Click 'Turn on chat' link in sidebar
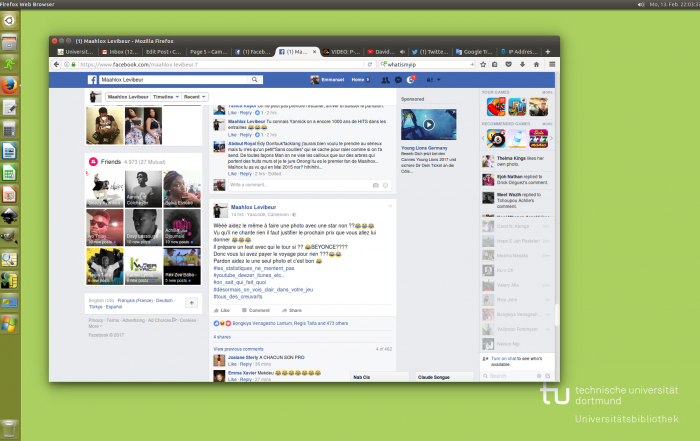 point(505,357)
